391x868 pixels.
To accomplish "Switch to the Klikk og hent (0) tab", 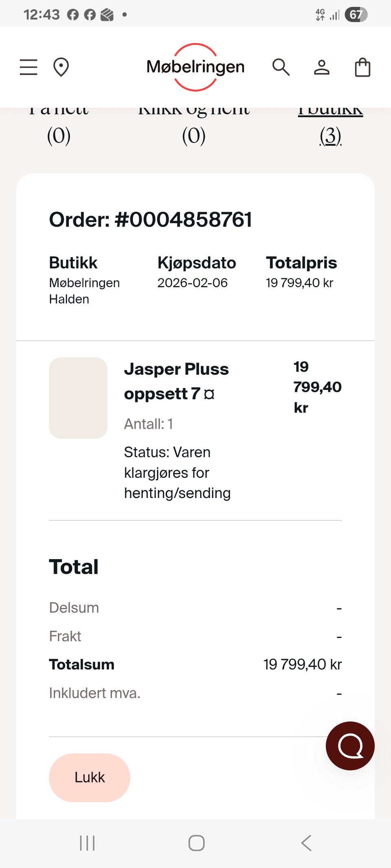I will coord(194,126).
